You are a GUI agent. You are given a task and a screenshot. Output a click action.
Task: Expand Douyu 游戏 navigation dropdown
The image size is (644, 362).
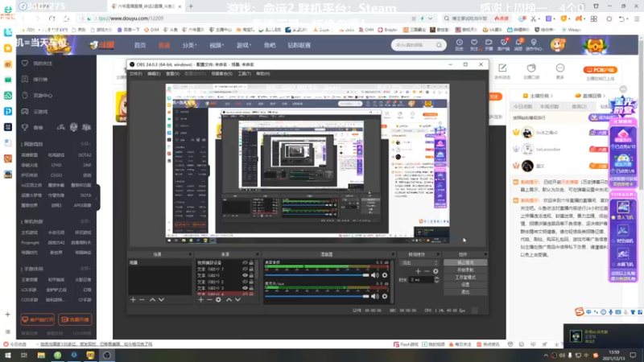coord(244,45)
